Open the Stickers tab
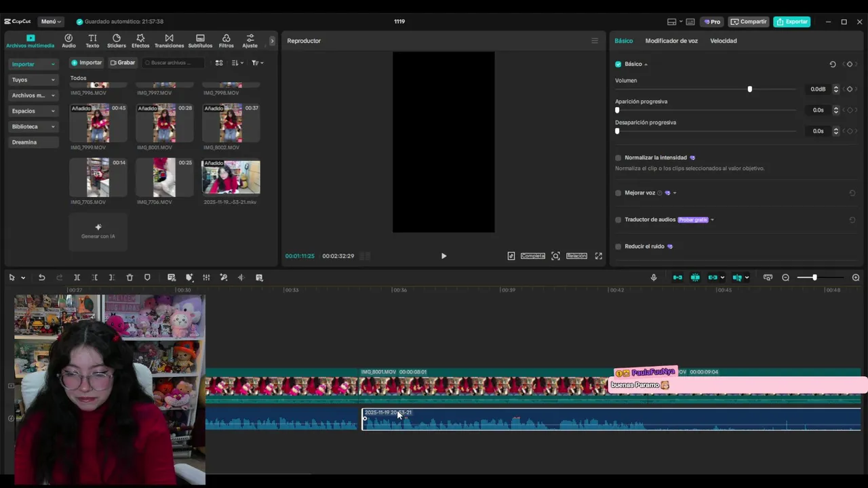Screen dimensions: 868x488 point(116,41)
